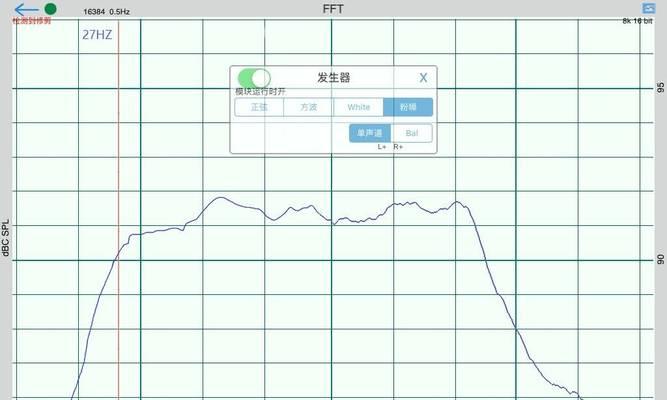
Task: Click the 模块运行时开 label
Action: 260,92
